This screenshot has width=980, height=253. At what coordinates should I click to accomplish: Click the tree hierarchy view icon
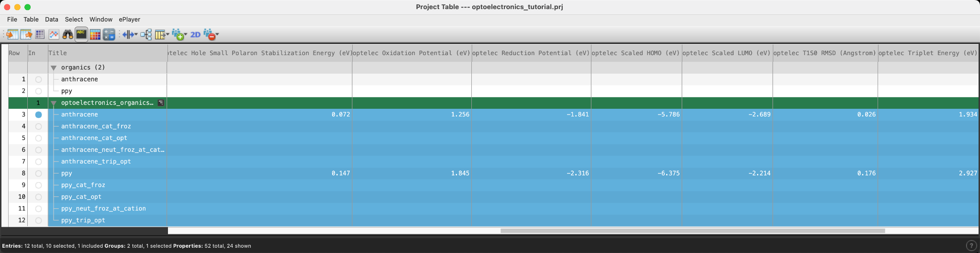tap(146, 34)
